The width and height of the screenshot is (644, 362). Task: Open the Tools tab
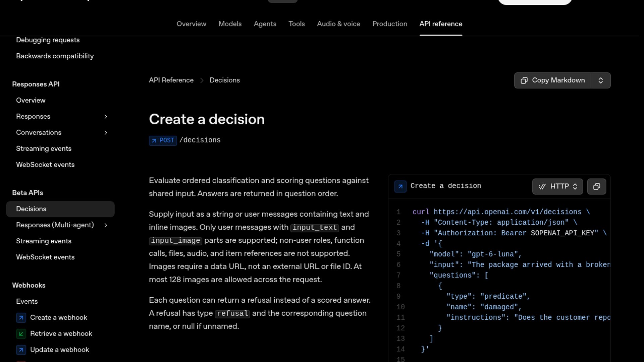[x=297, y=24]
